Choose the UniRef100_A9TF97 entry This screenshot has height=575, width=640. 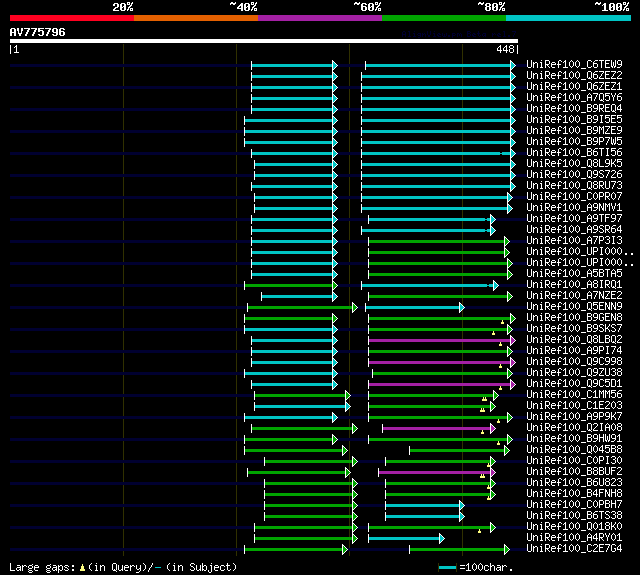pyautogui.click(x=574, y=219)
